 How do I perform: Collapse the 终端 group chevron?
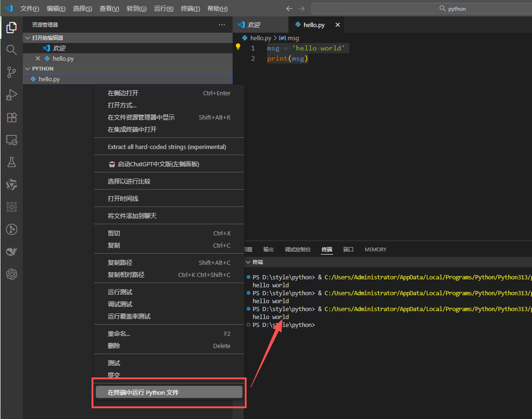coord(248,262)
